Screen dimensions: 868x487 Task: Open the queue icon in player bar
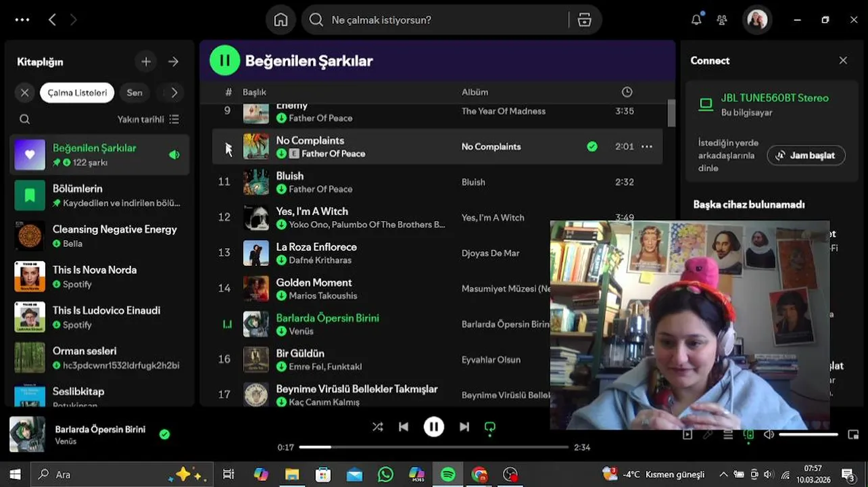click(x=728, y=435)
